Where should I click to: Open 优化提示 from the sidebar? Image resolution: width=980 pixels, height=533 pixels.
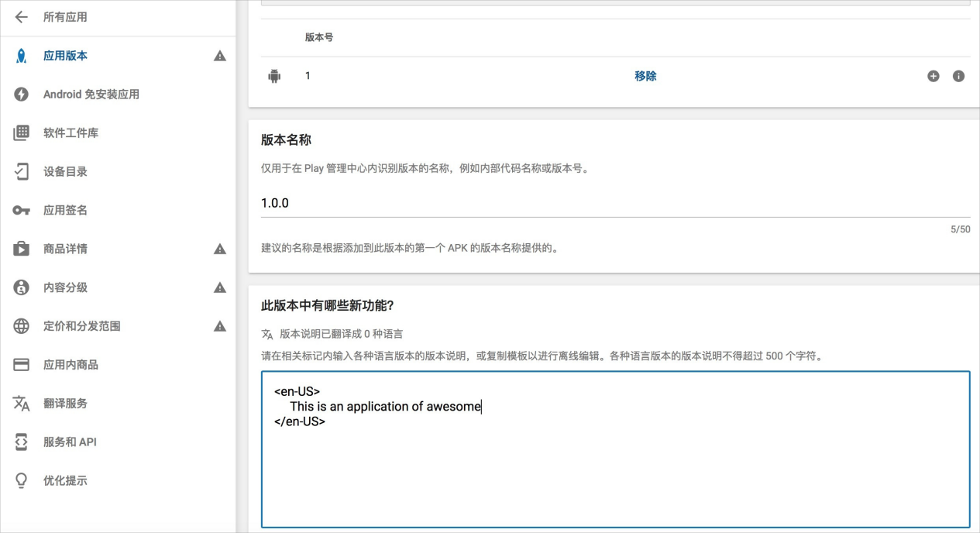pos(65,480)
